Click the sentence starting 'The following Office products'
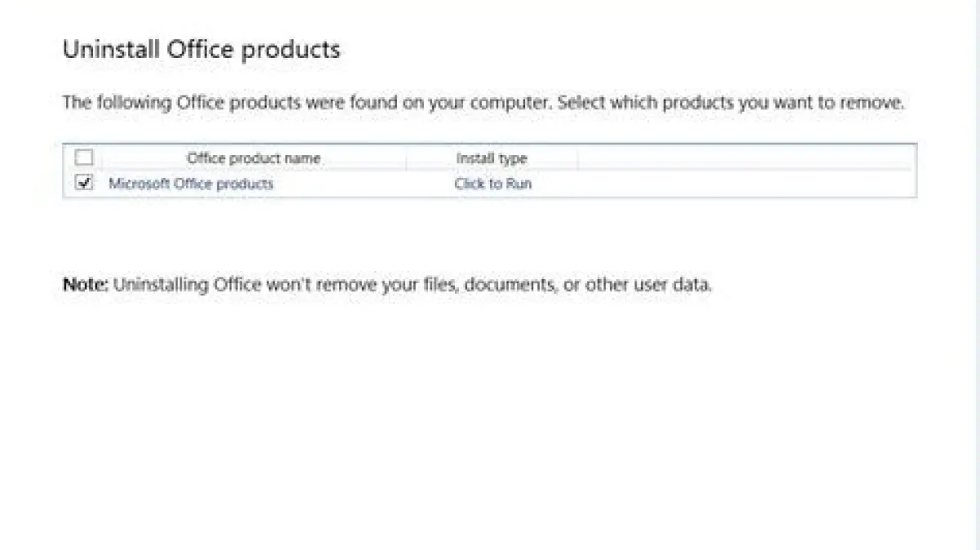The height and width of the screenshot is (550, 980). click(307, 104)
